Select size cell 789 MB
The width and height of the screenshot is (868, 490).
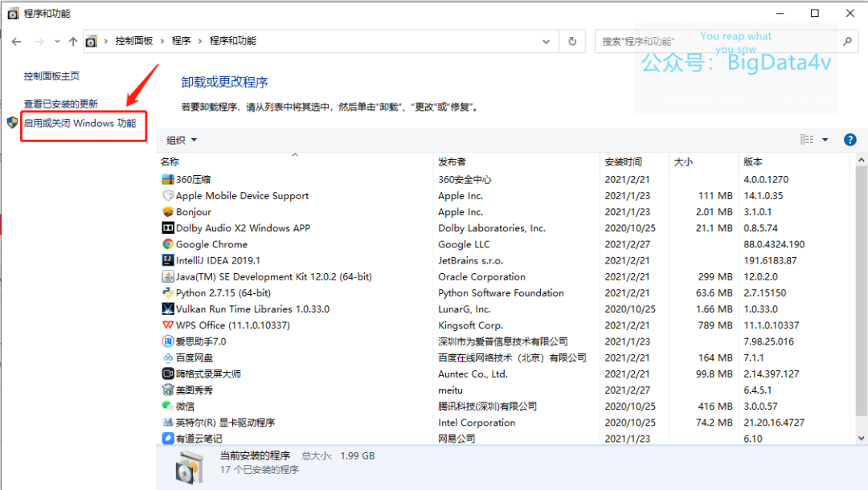(x=715, y=325)
